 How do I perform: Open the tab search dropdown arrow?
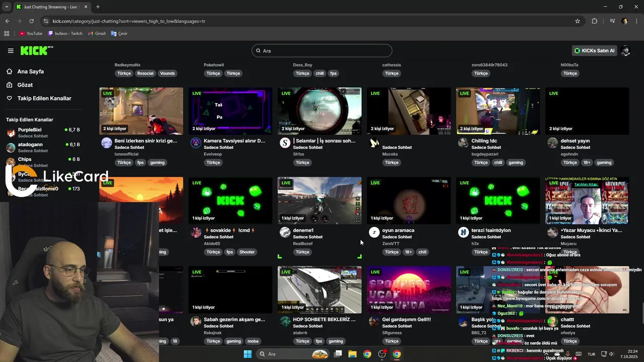click(x=7, y=7)
